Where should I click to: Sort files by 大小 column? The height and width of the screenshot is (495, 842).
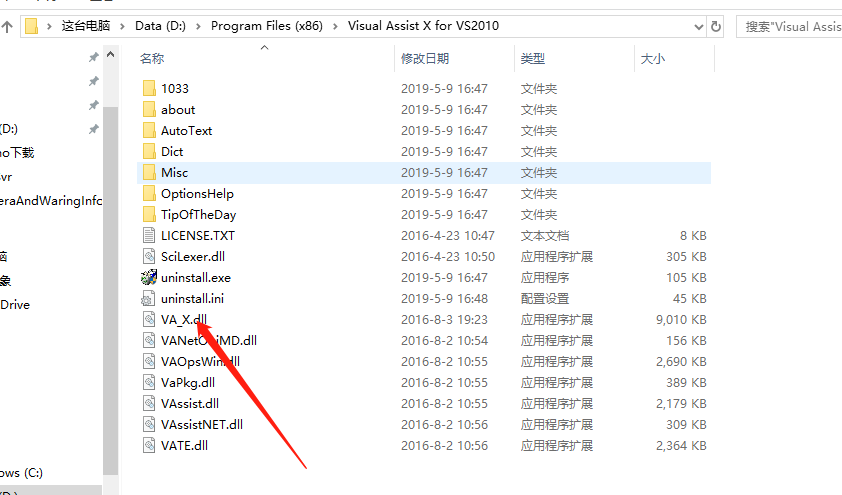651,59
